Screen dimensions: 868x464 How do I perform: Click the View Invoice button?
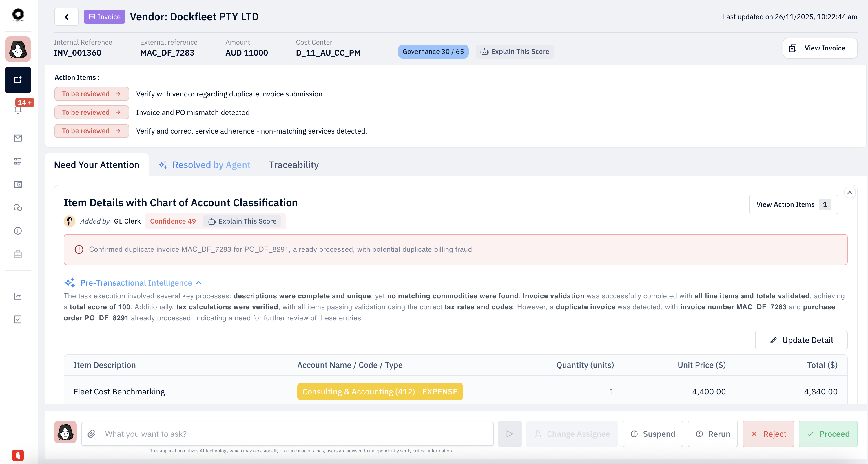tap(820, 48)
